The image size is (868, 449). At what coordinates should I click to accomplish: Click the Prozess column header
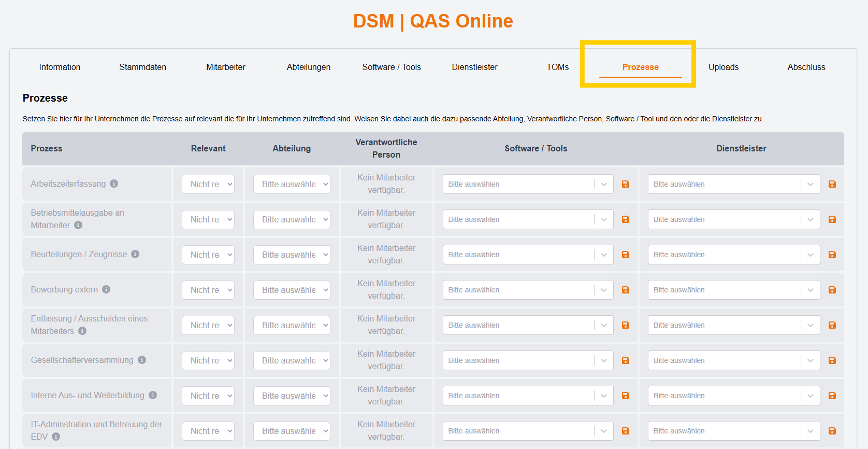(47, 148)
